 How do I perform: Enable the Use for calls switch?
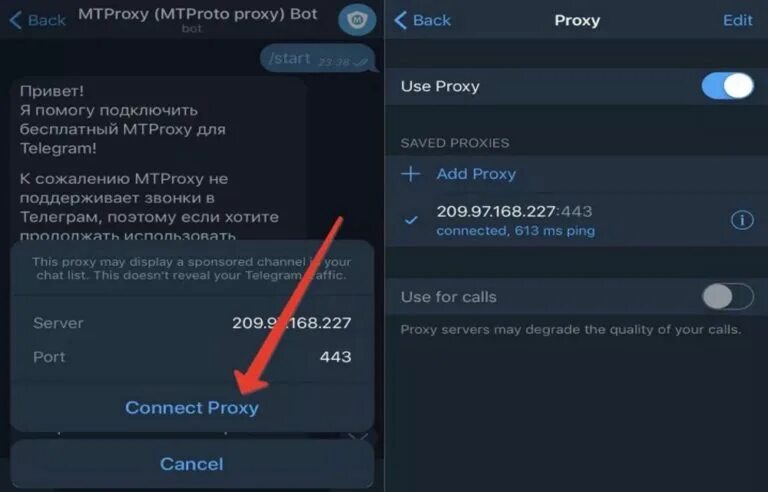pyautogui.click(x=728, y=296)
